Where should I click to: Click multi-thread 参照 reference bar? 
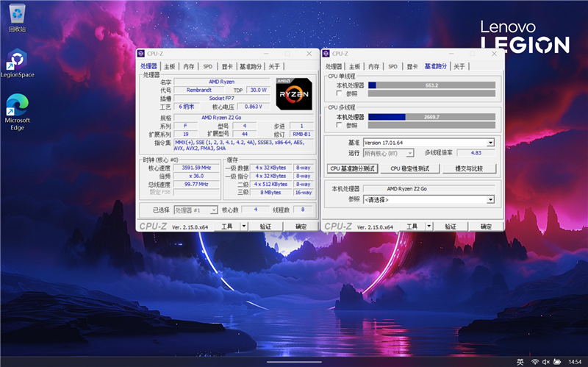pyautogui.click(x=431, y=125)
